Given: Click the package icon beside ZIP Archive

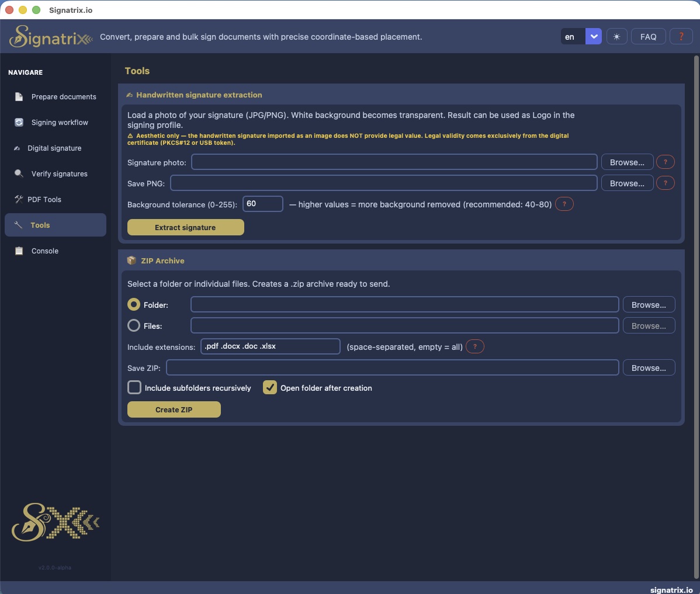Looking at the screenshot, I should [131, 260].
